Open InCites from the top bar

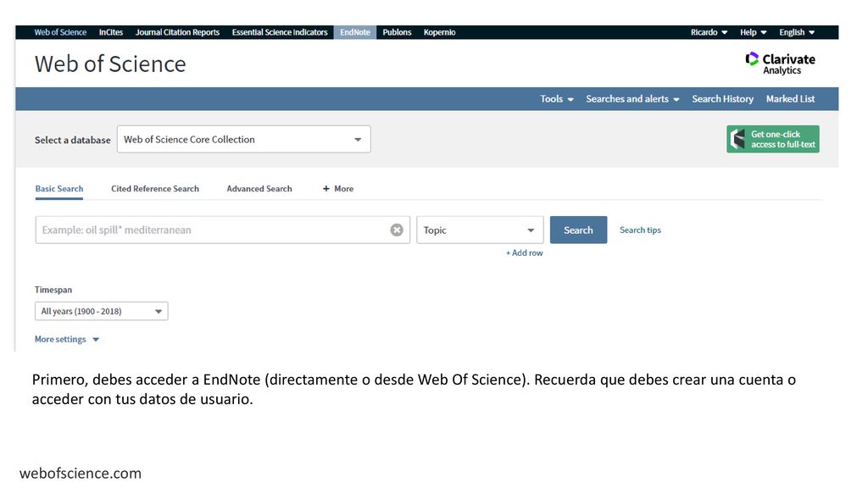click(x=111, y=32)
